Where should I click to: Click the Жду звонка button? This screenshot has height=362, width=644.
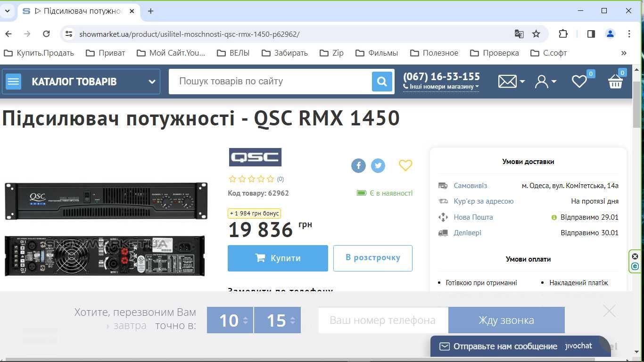coord(506,320)
